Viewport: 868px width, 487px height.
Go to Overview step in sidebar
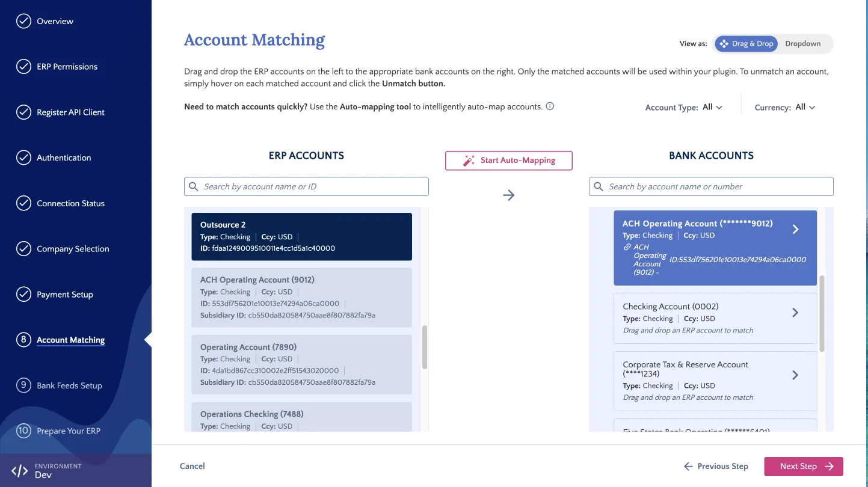pos(55,21)
